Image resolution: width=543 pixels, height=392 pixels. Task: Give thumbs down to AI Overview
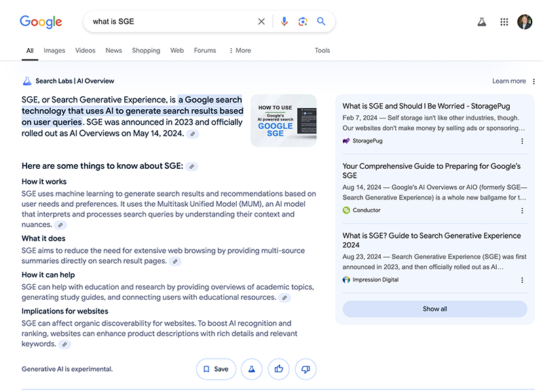coord(305,369)
